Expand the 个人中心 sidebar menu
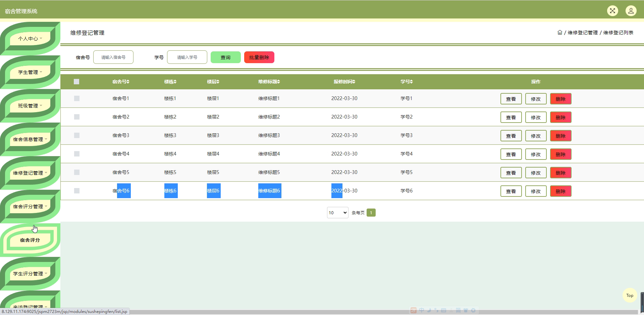Image resolution: width=644 pixels, height=315 pixels. coord(30,39)
